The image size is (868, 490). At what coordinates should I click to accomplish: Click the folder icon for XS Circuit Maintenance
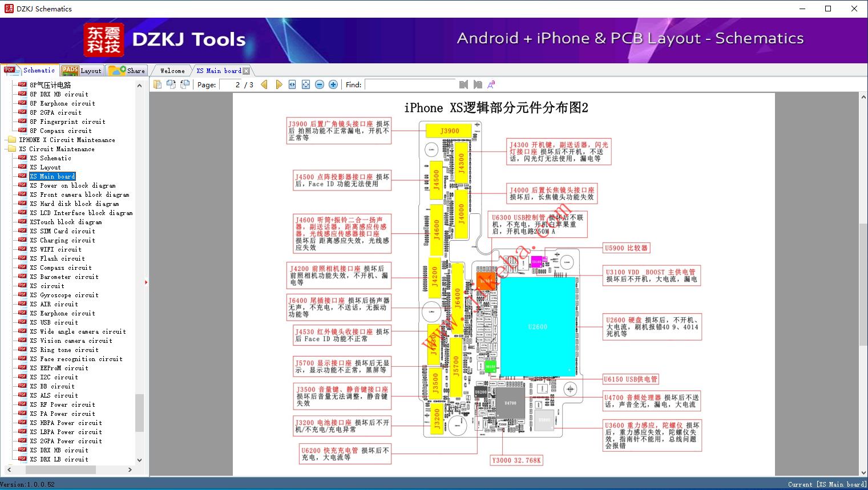coord(12,149)
